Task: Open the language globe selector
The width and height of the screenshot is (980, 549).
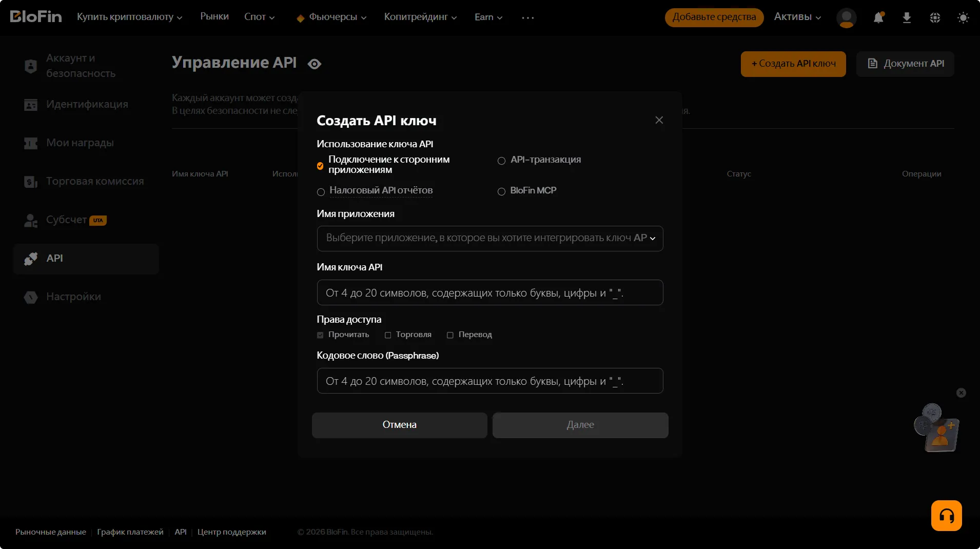Action: (x=935, y=17)
